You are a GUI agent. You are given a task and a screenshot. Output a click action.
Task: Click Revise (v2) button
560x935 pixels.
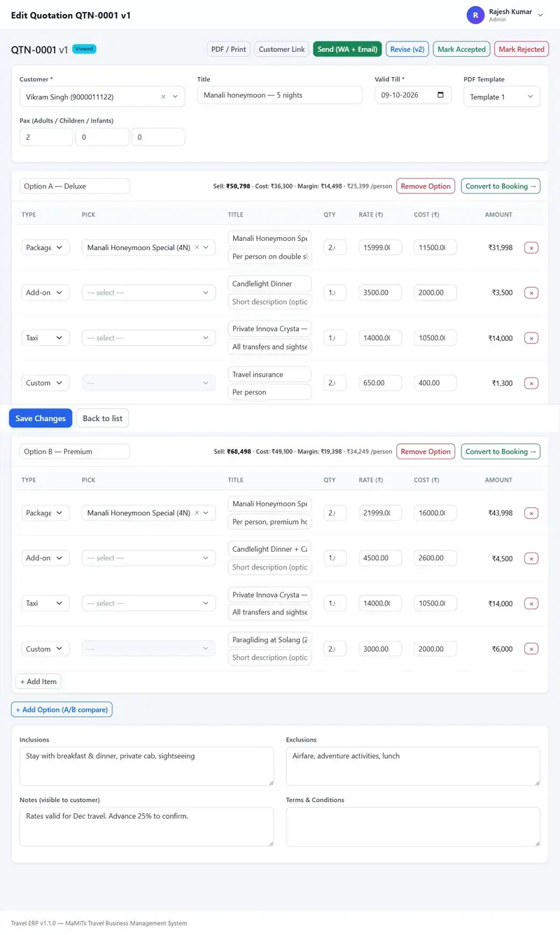[407, 49]
